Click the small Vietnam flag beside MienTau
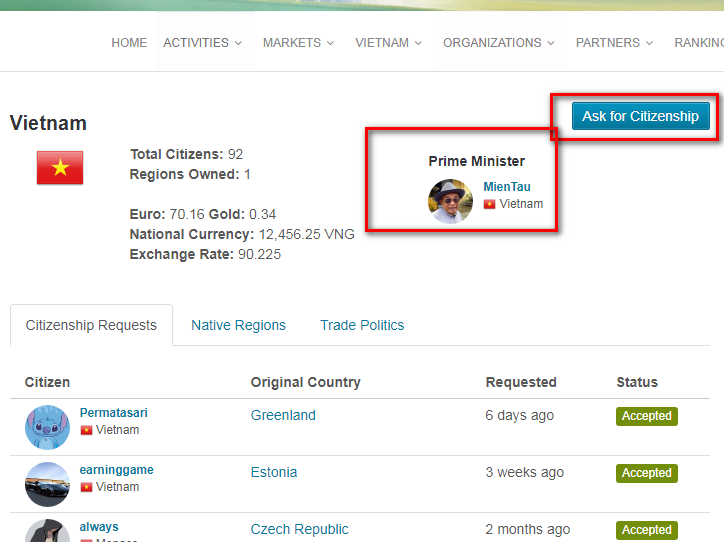 490,204
